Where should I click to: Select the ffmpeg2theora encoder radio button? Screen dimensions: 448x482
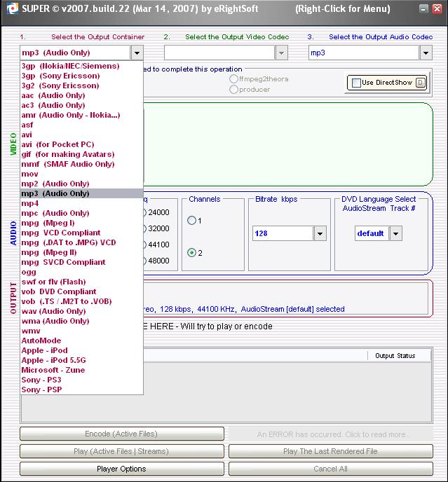pos(233,79)
